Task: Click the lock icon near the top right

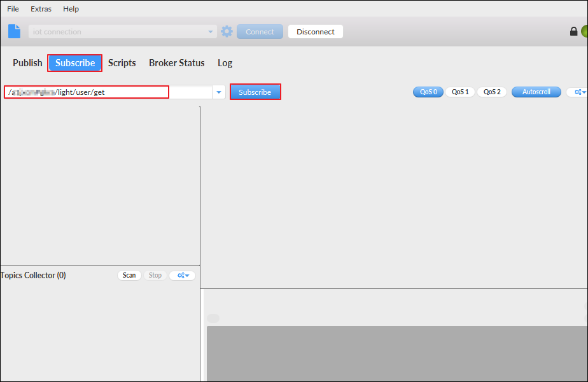Action: (573, 31)
